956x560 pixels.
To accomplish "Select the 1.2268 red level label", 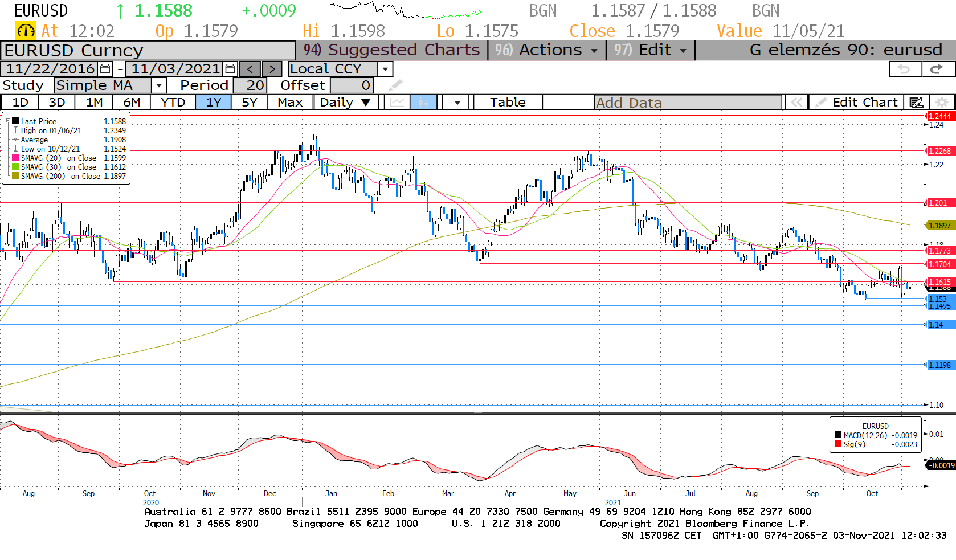I will coord(940,151).
